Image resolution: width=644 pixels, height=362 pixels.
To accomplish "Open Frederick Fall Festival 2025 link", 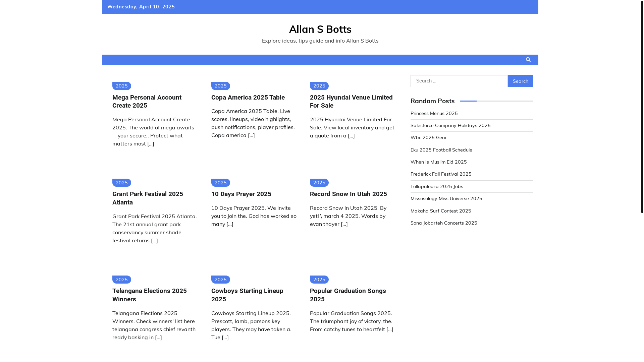I will (x=441, y=174).
